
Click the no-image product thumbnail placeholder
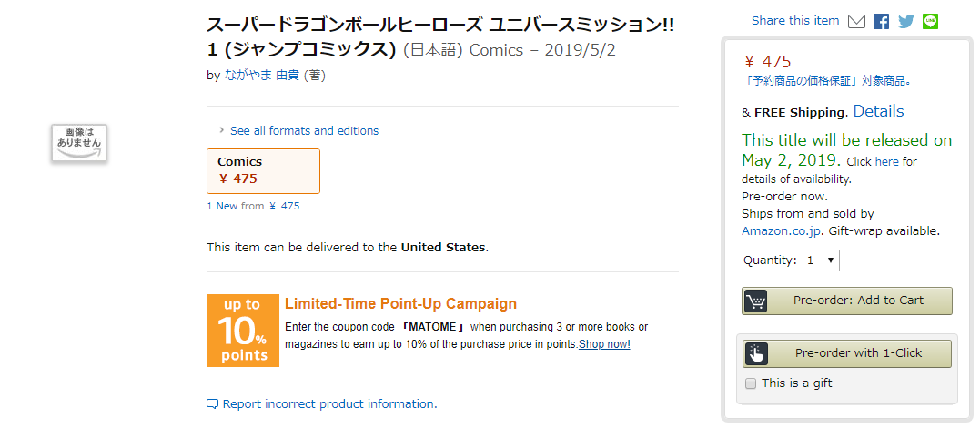tap(79, 143)
